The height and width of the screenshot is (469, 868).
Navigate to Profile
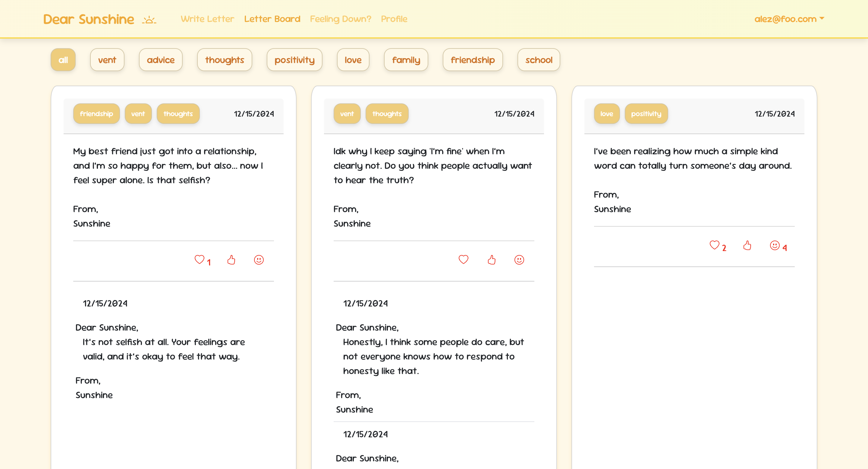pyautogui.click(x=394, y=19)
